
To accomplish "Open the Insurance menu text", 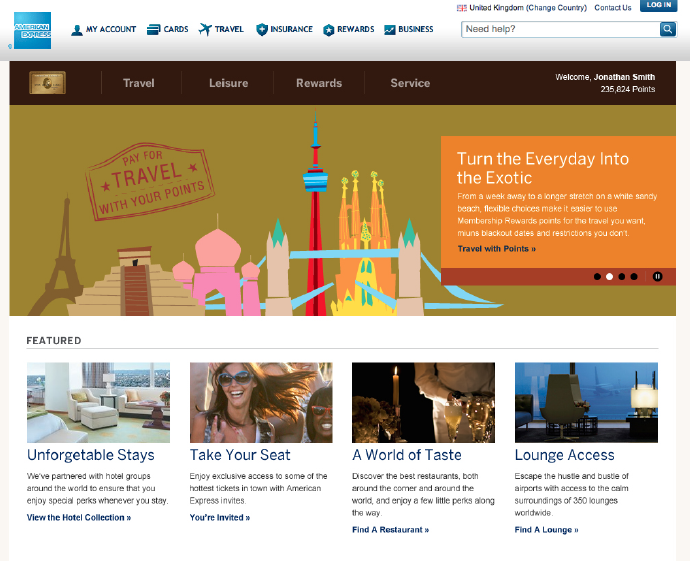I will click(291, 29).
